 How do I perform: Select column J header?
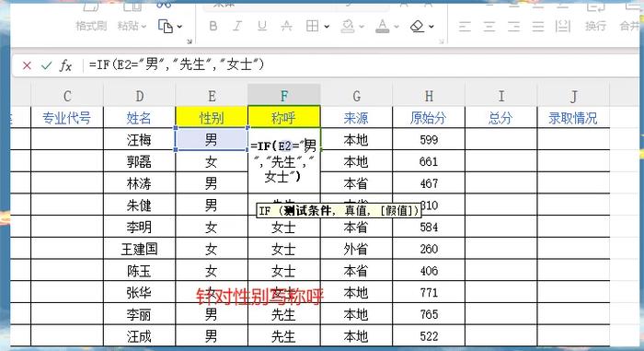573,96
